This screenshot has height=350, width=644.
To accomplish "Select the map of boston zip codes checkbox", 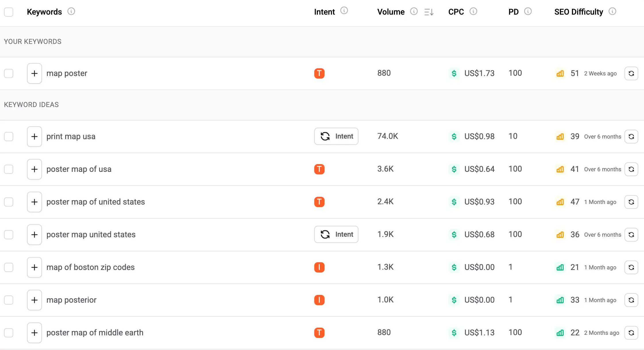I will click(x=9, y=267).
